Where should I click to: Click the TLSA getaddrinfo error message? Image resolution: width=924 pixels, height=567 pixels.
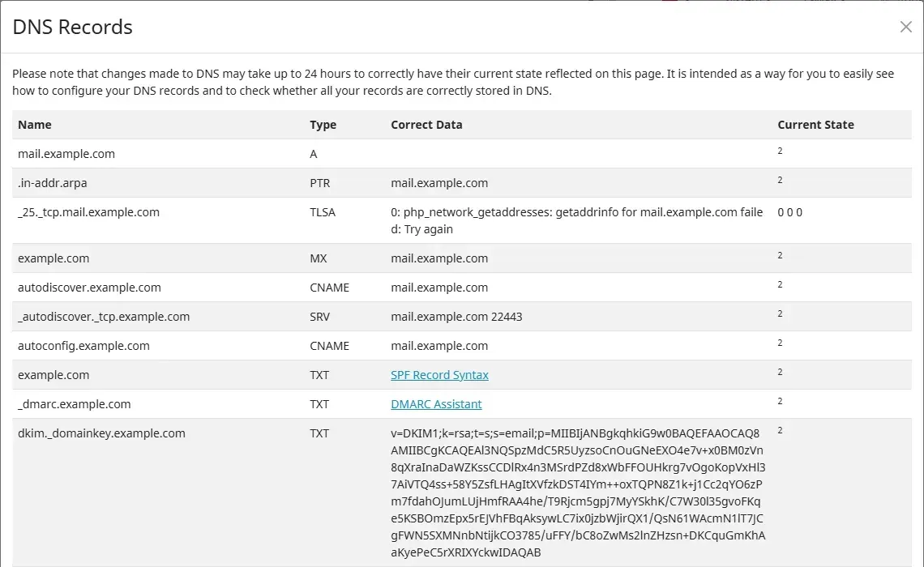point(577,221)
